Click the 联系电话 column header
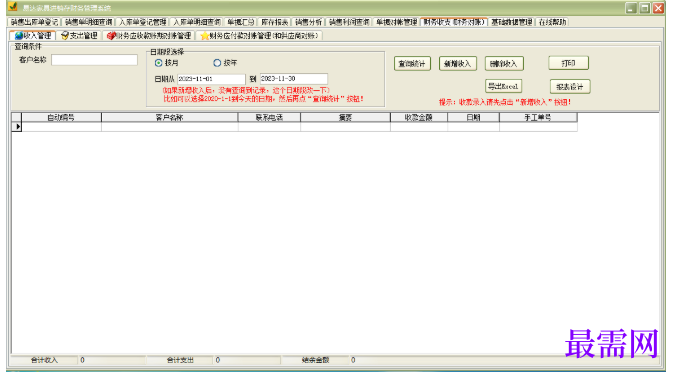 coord(269,117)
